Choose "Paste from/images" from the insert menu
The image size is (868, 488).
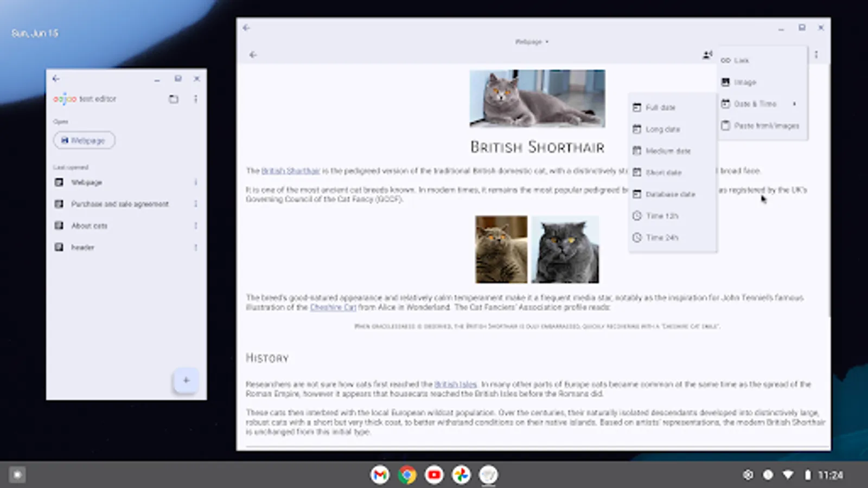pos(767,125)
